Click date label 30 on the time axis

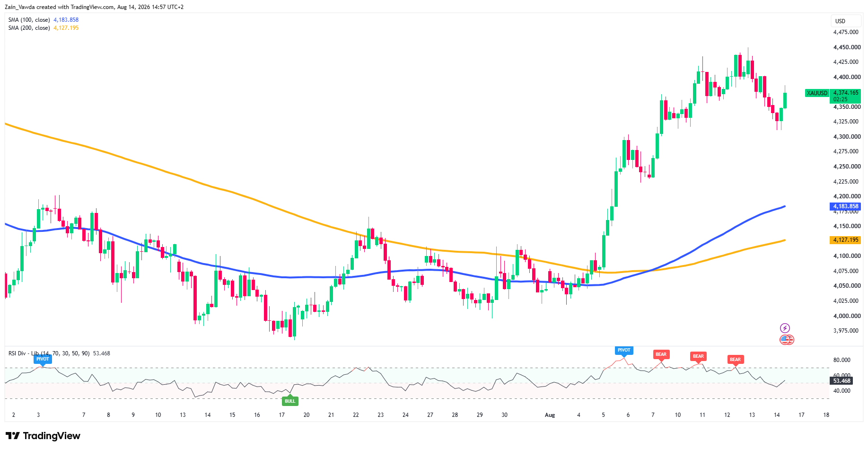coord(504,415)
